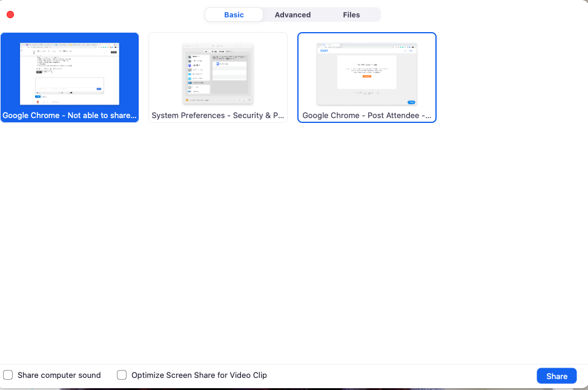Select Google Chrome Not able to share window

70,78
